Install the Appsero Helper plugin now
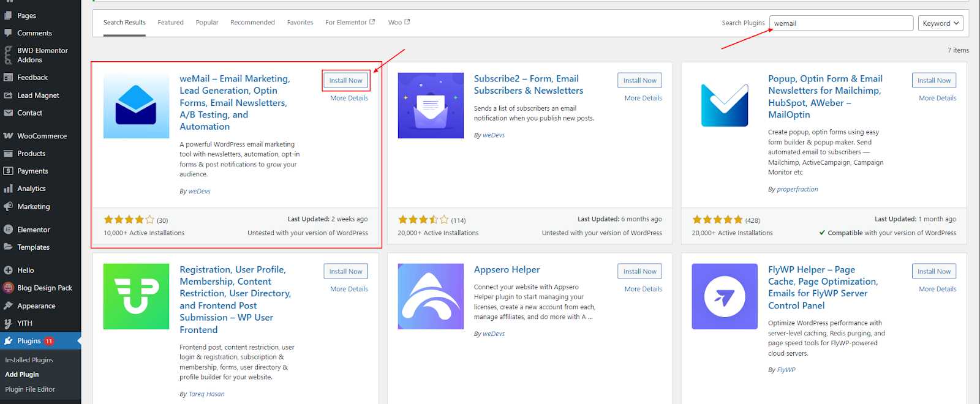This screenshot has height=404, width=980. tap(640, 272)
